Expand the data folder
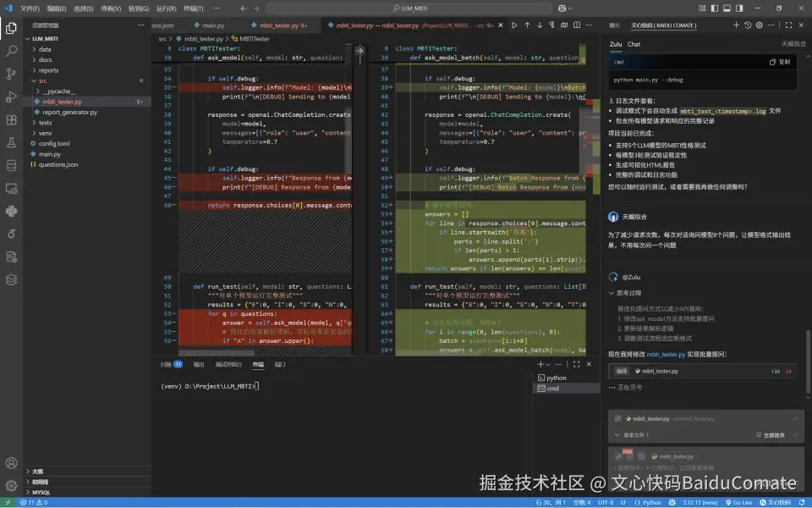This screenshot has height=508, width=812. coord(45,49)
